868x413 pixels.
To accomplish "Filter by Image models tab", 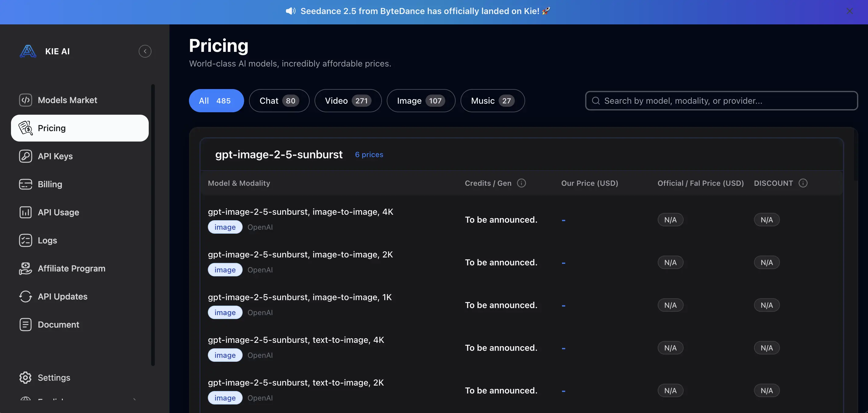I will (x=421, y=101).
